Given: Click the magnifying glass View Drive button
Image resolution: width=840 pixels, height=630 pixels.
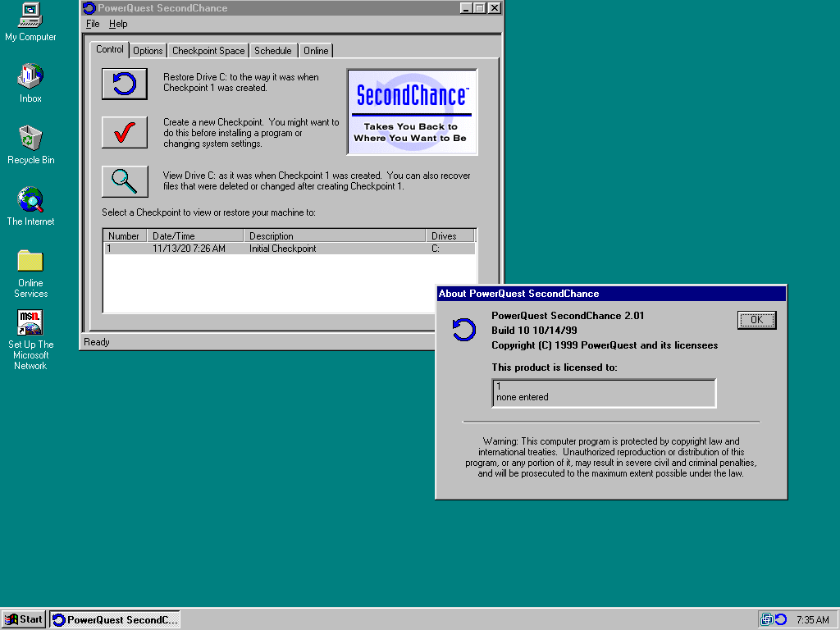Looking at the screenshot, I should tap(125, 181).
